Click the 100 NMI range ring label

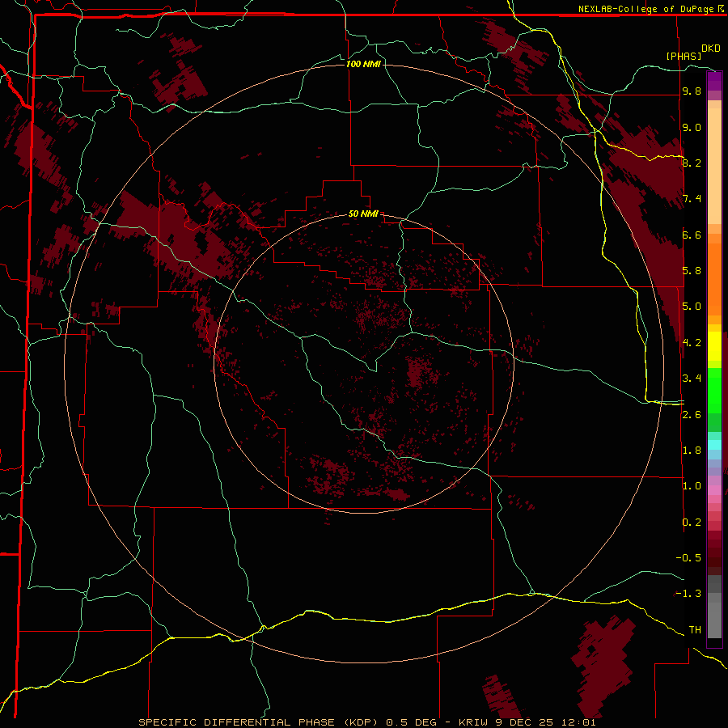[x=363, y=64]
